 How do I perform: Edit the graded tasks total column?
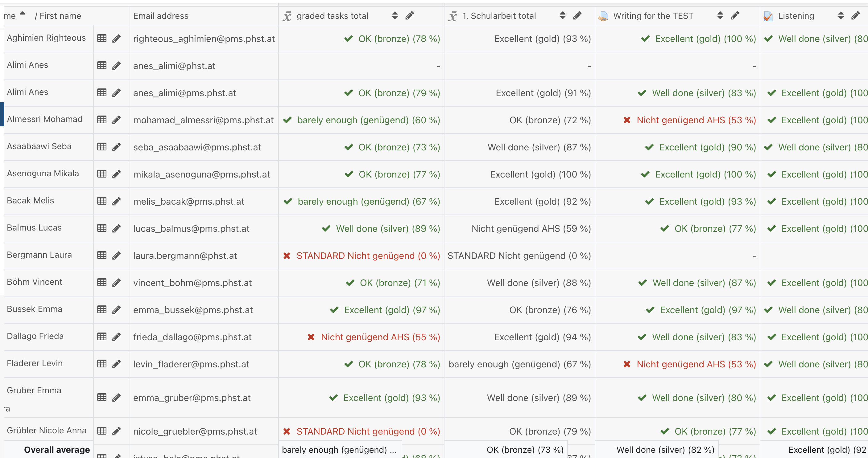[409, 16]
